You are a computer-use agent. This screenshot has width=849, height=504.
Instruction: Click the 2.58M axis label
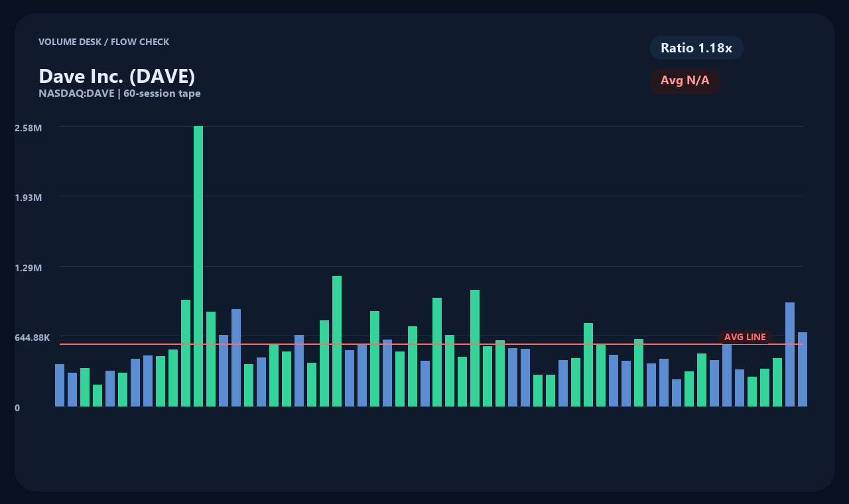pyautogui.click(x=29, y=127)
